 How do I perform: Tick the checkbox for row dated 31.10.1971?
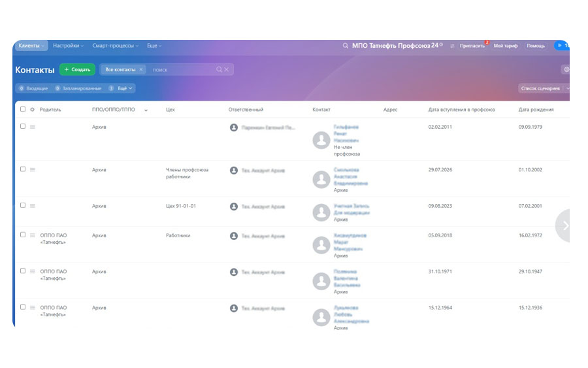[x=23, y=271]
